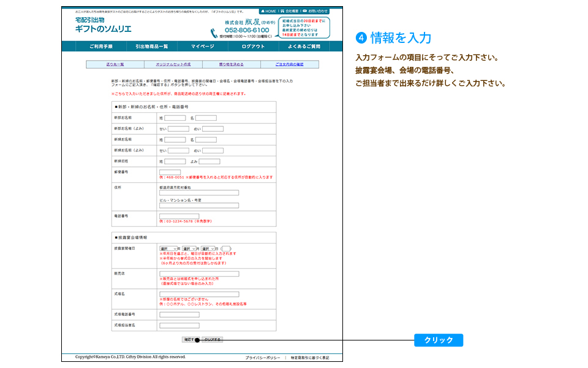Click the 送り先一覧 step link

tap(115, 64)
